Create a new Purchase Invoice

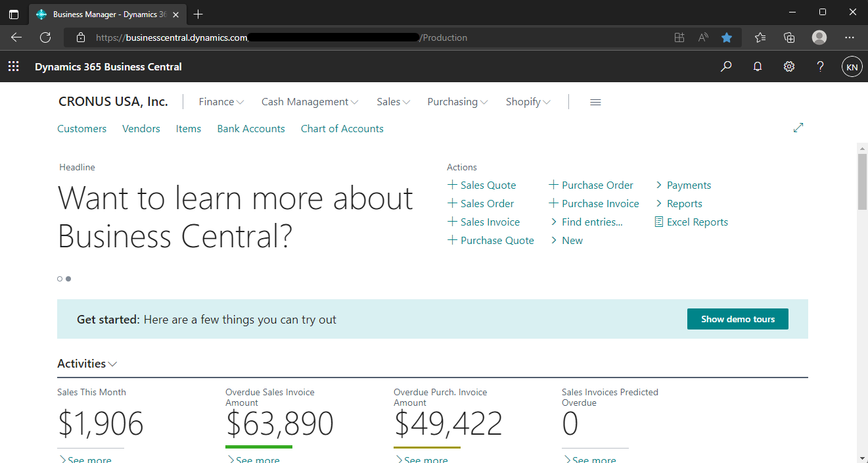[594, 204]
